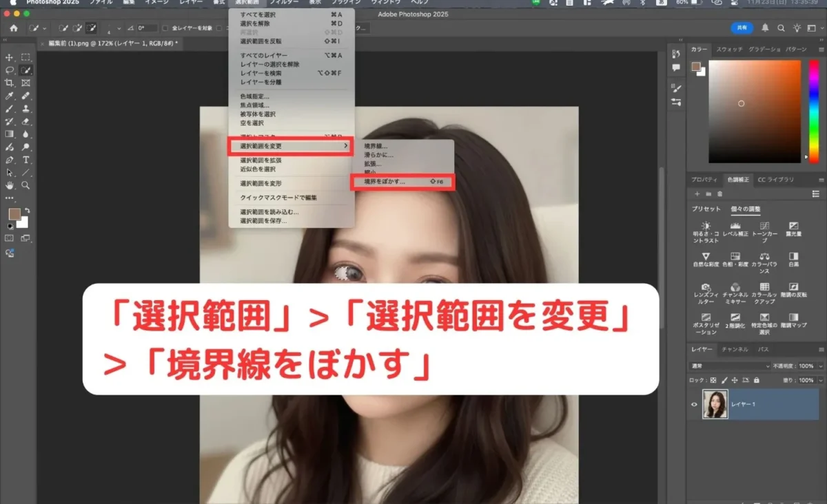Image resolution: width=827 pixels, height=504 pixels.
Task: Select レイヤー 1 thumbnail
Action: (715, 404)
